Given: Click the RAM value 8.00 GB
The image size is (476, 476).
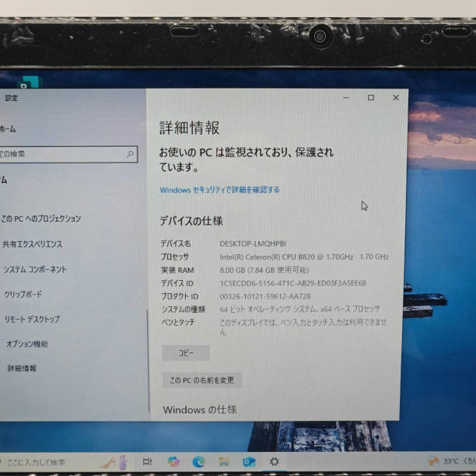Looking at the screenshot, I should point(264,270).
